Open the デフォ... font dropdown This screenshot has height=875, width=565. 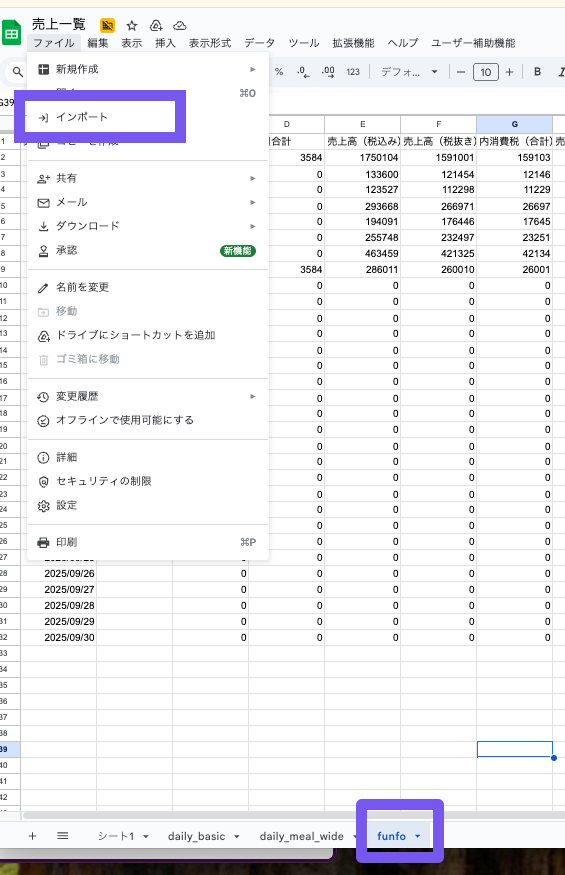(x=409, y=72)
